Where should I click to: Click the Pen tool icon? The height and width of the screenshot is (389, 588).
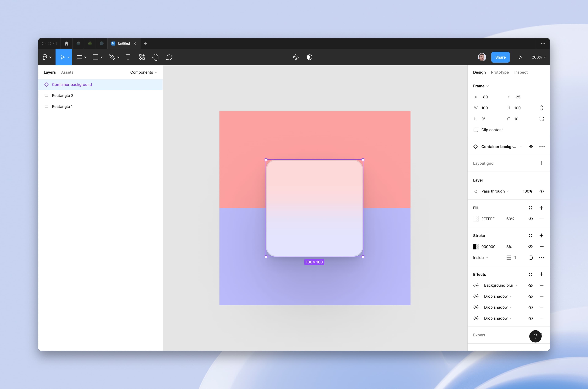point(112,57)
